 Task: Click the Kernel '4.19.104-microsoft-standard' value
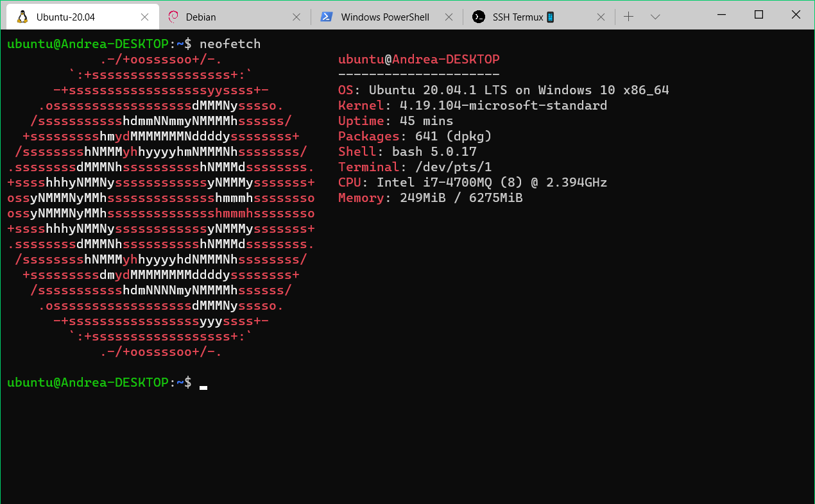pos(503,106)
